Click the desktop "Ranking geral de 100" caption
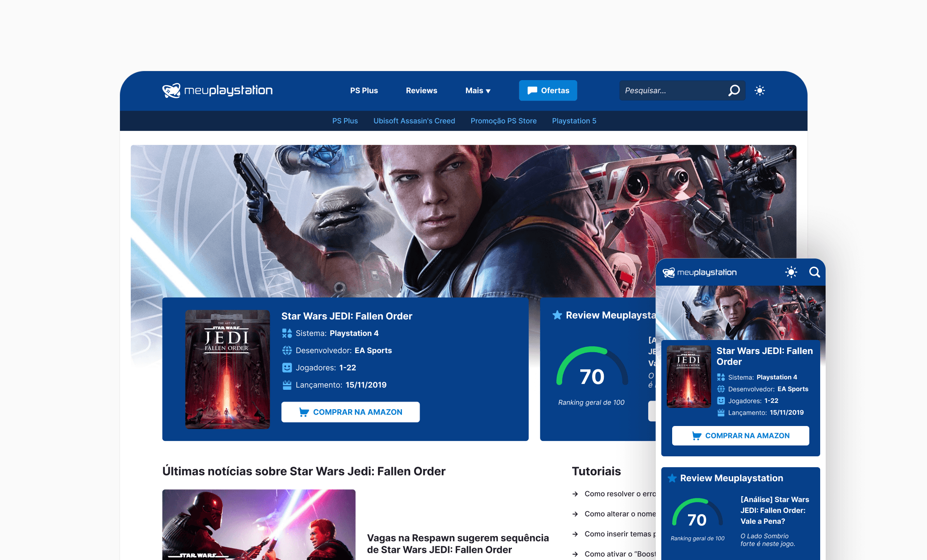927x560 pixels. [591, 402]
